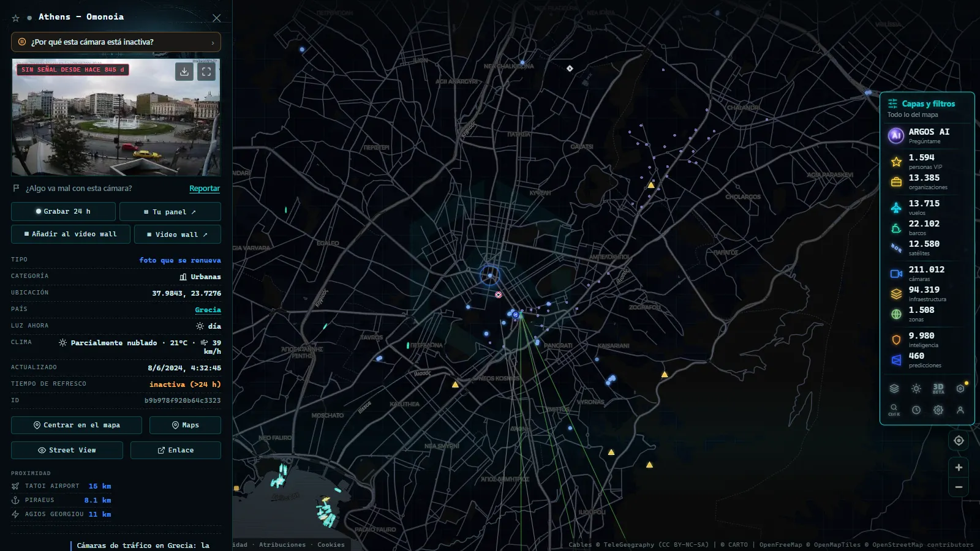Open camera image in fullscreen
The height and width of the screenshot is (551, 980).
click(x=206, y=72)
